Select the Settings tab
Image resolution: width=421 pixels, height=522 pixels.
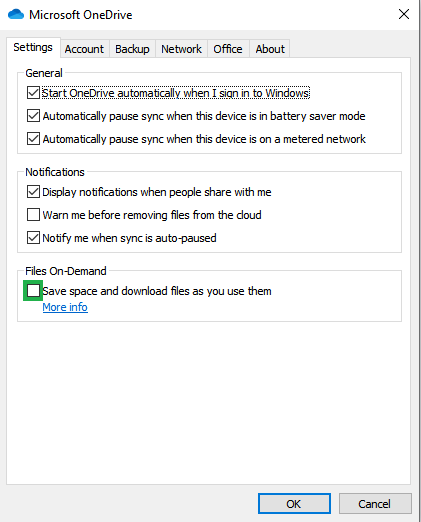(33, 47)
